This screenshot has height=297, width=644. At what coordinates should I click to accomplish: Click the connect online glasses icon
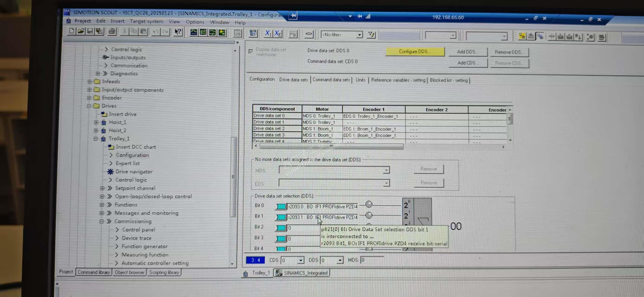coord(309,34)
